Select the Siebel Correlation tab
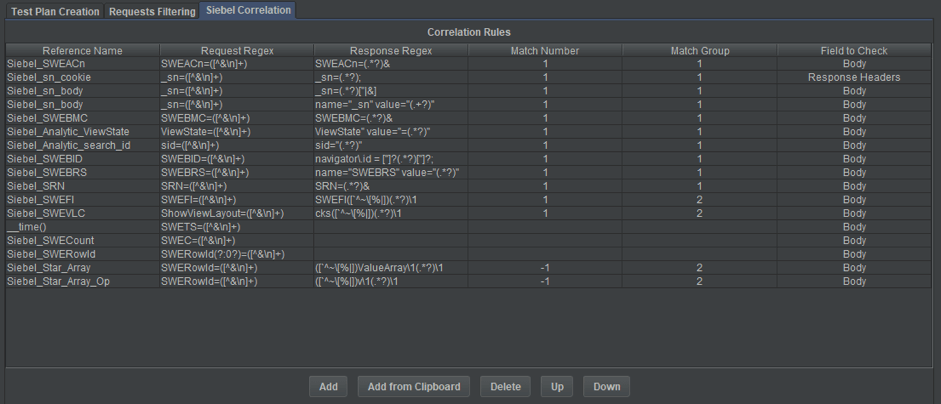Screen dimensions: 941x404 pyautogui.click(x=247, y=10)
